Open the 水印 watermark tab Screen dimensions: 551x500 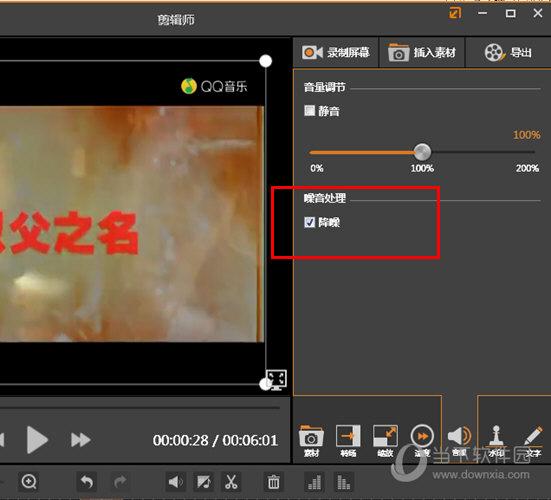tap(496, 441)
